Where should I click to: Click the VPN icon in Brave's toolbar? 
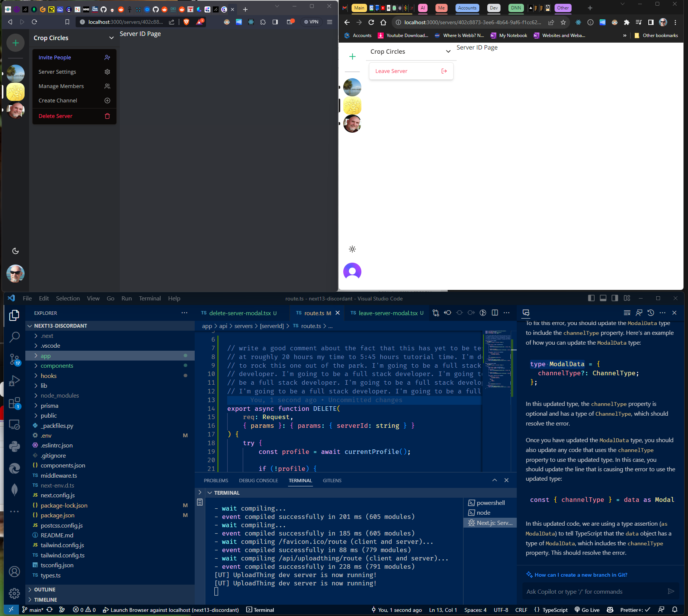click(311, 22)
